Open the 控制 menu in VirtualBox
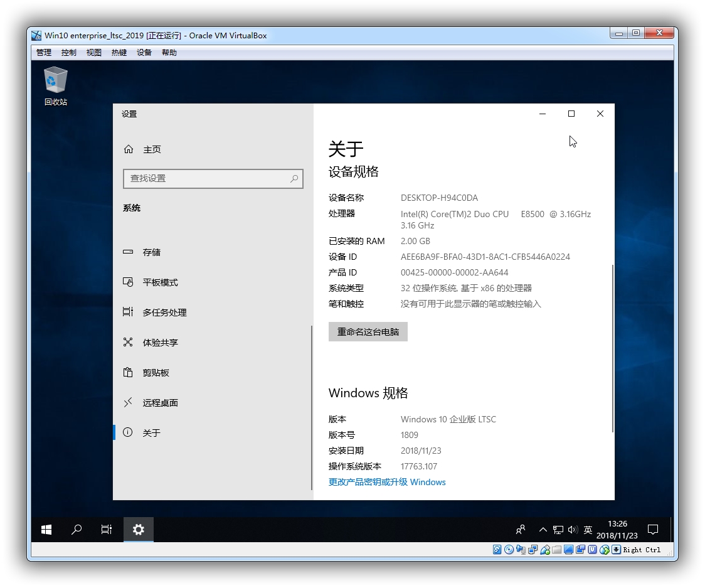 click(69, 53)
